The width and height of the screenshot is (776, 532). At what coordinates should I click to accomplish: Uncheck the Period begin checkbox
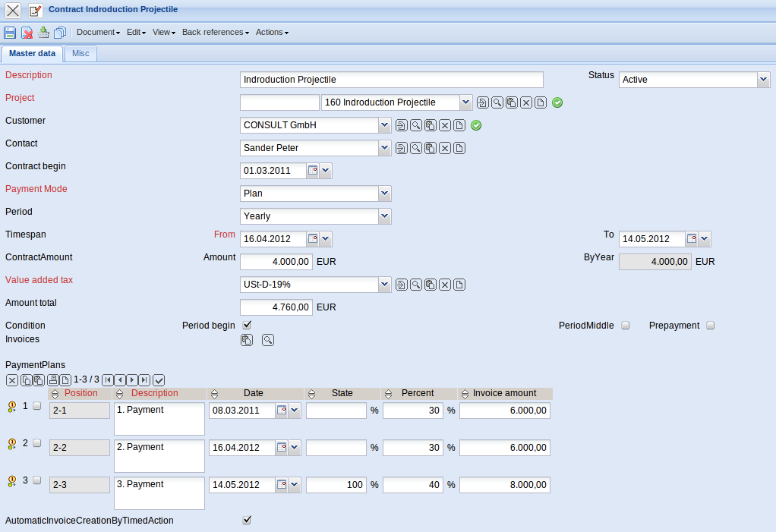click(246, 325)
